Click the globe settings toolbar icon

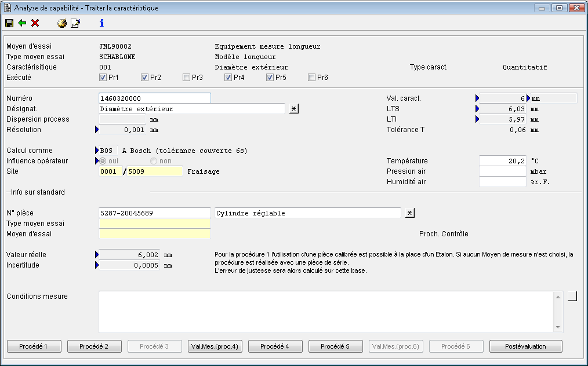tap(62, 23)
